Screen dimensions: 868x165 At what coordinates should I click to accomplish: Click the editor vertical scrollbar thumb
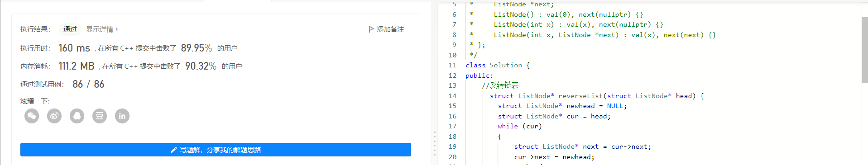[864, 50]
